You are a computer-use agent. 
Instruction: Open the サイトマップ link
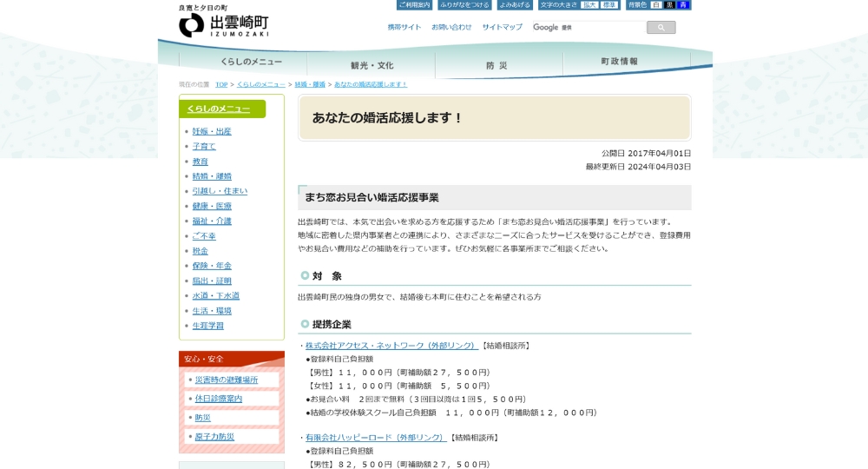point(502,27)
